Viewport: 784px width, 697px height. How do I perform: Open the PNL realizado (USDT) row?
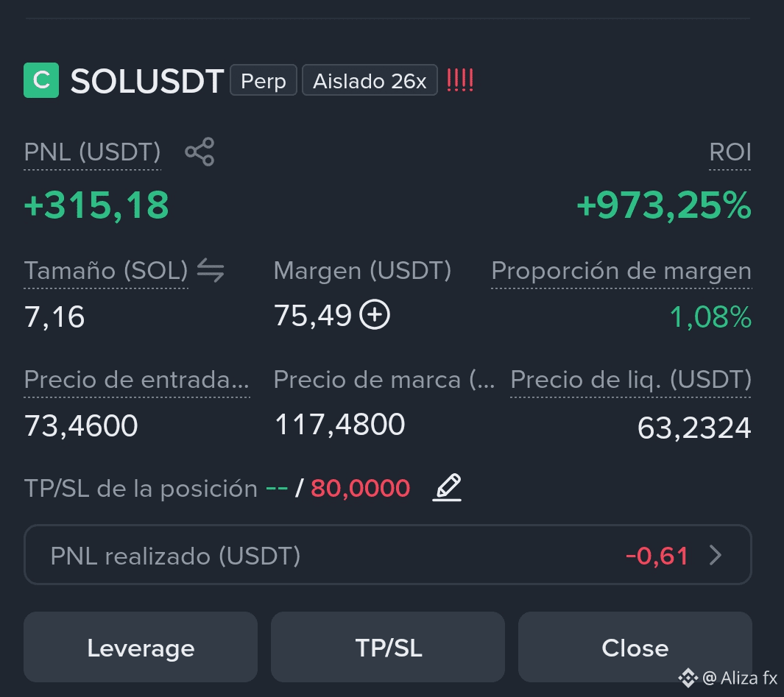coord(387,554)
